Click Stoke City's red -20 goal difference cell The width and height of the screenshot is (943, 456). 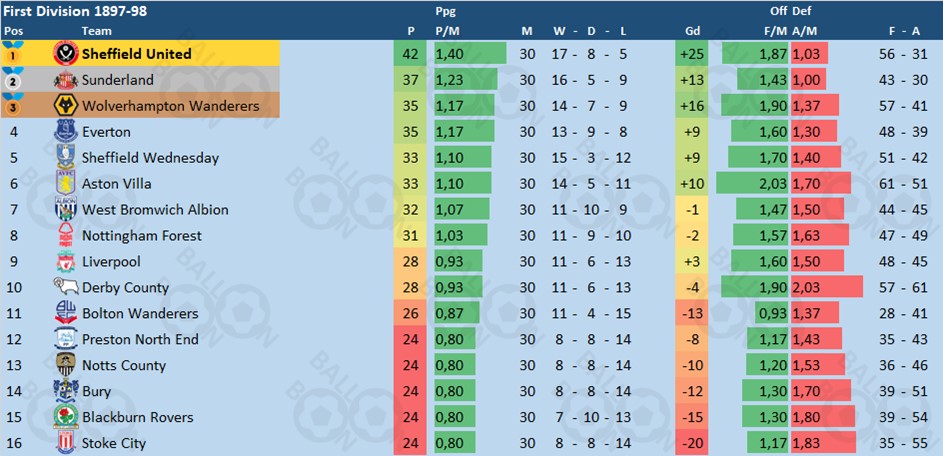pyautogui.click(x=692, y=443)
